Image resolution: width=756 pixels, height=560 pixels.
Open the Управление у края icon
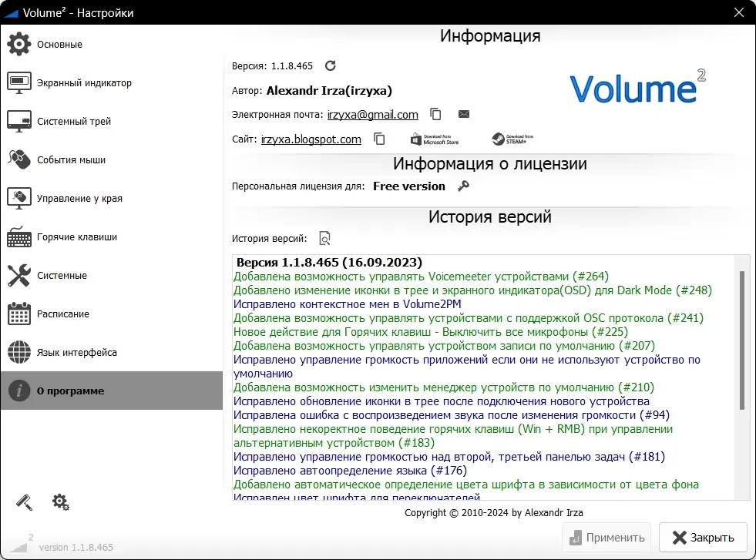(18, 198)
